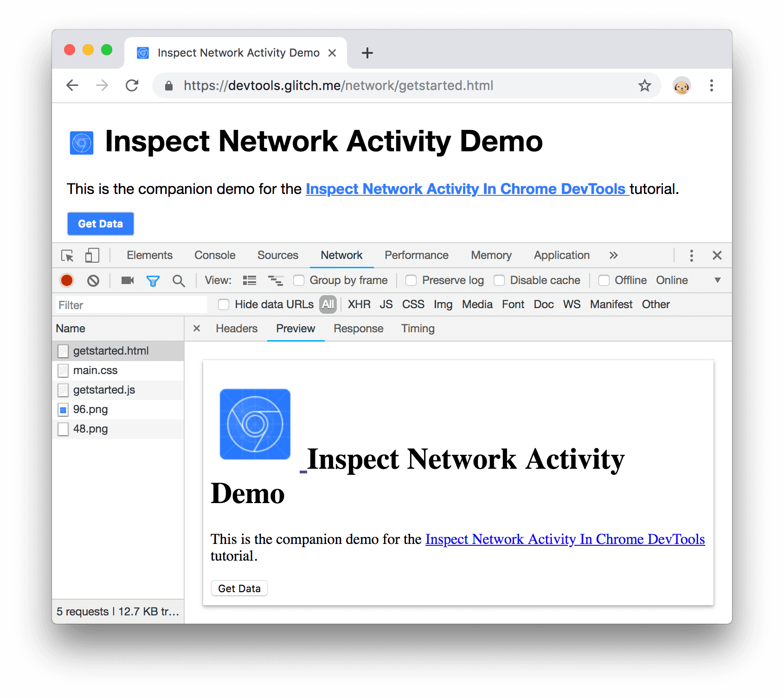The image size is (784, 698).
Task: Filter requests by Img
Action: (443, 305)
